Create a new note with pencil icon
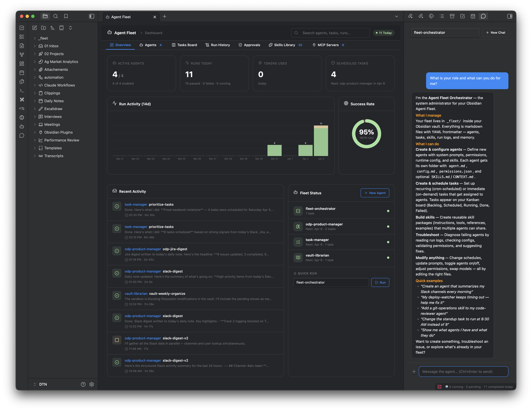Viewport: 532px width, 411px height. (35, 28)
